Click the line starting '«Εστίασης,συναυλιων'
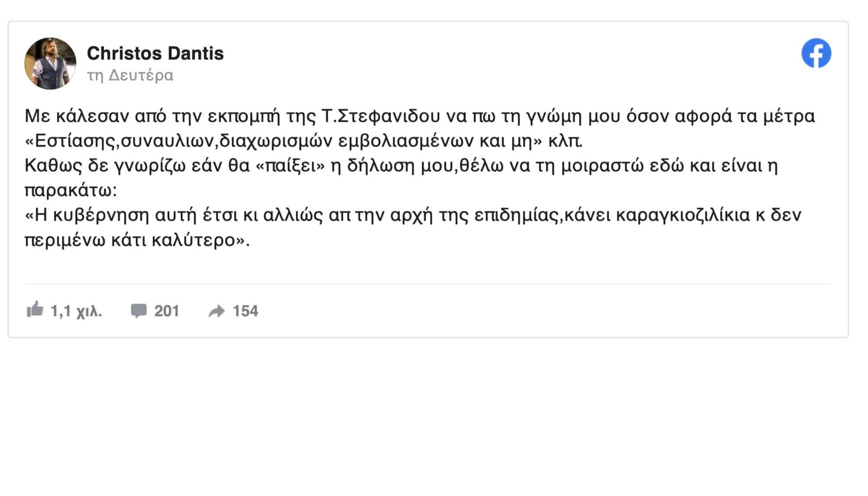Image resolution: width=868 pixels, height=496 pixels. coord(304,141)
